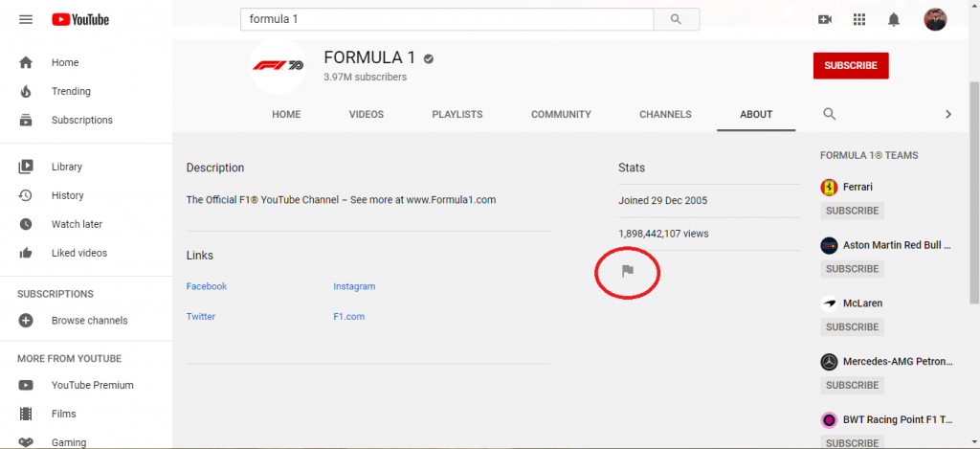Subscribe to the McLaren channel
This screenshot has height=449, width=980.
(x=853, y=327)
